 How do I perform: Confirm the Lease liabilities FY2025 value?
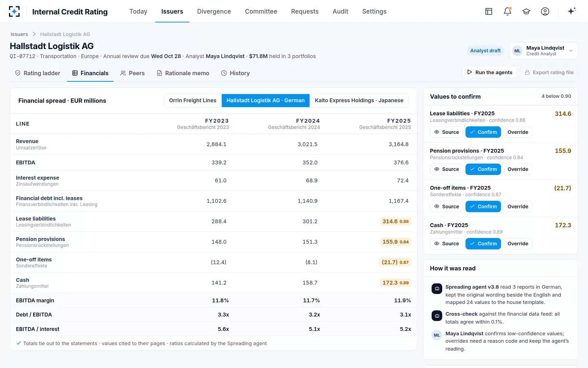point(483,132)
